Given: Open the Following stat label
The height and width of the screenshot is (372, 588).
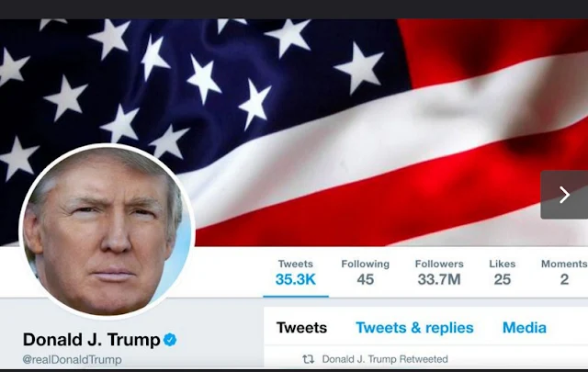Looking at the screenshot, I should tap(366, 264).
